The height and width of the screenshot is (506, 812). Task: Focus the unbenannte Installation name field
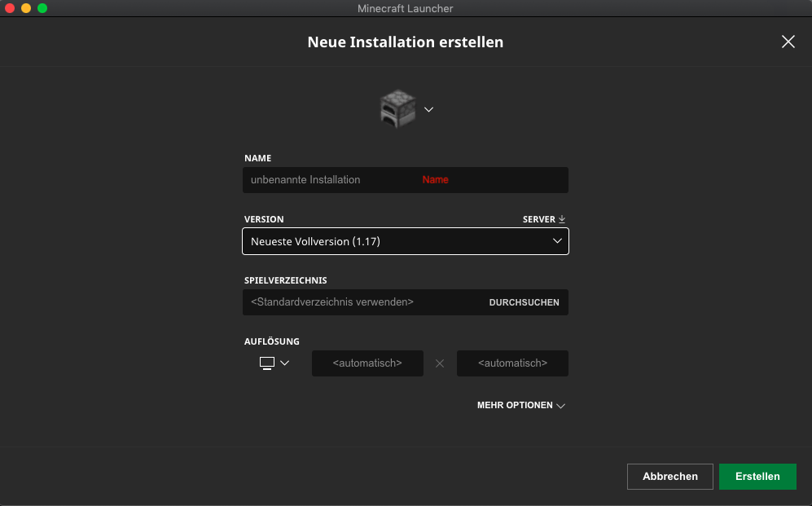pyautogui.click(x=406, y=180)
